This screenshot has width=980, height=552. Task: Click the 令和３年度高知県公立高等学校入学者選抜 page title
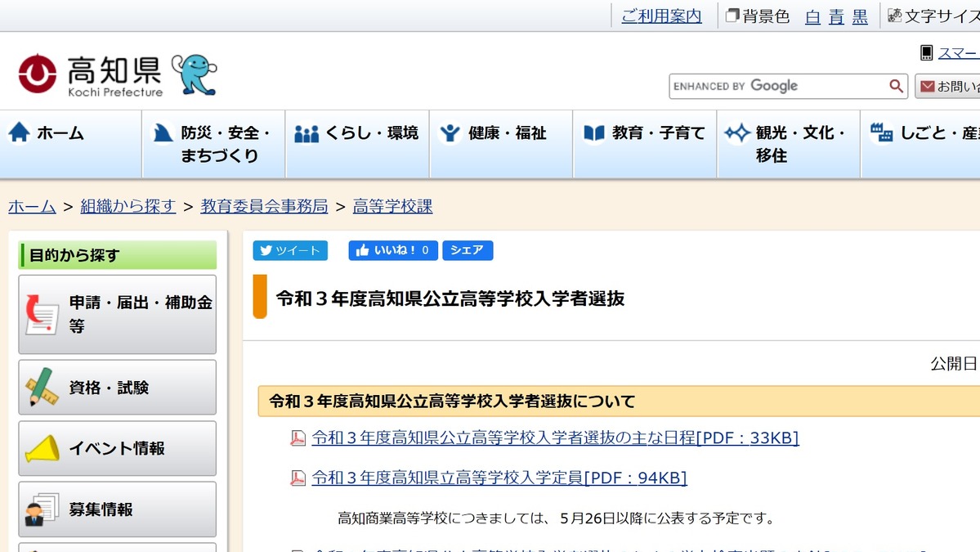(x=450, y=298)
